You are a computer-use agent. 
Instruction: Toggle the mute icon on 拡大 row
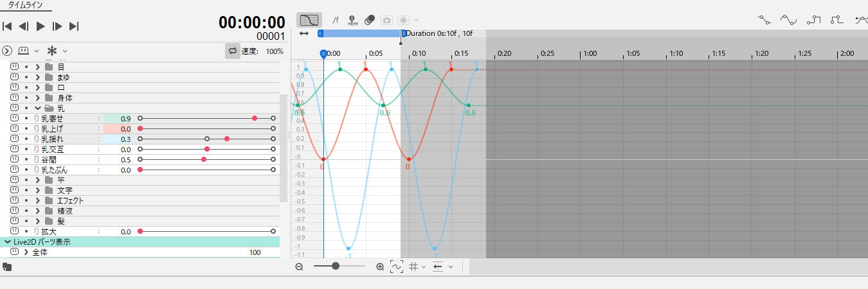point(15,231)
